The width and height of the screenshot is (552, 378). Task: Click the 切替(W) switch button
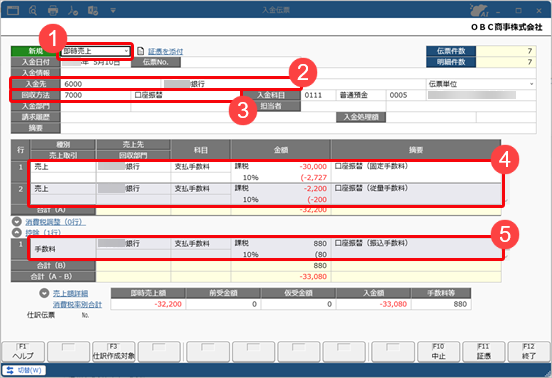pos(24,370)
